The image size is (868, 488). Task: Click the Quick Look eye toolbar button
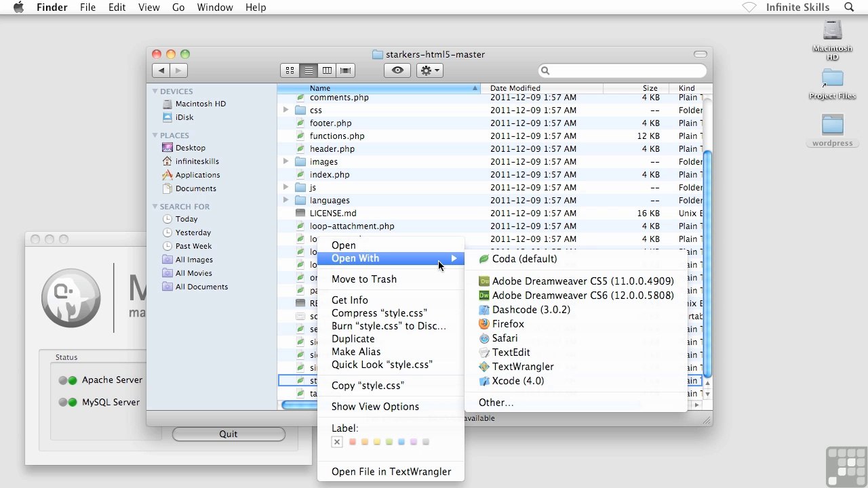397,70
